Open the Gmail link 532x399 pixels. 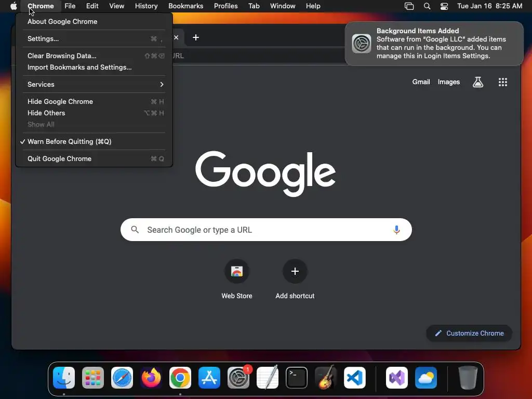coord(421,82)
